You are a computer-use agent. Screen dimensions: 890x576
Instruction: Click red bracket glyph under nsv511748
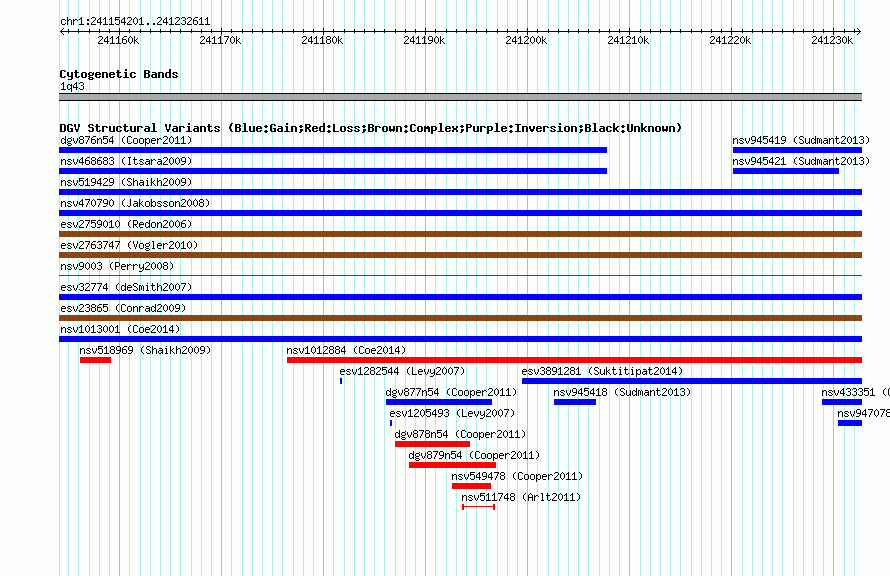(478, 507)
